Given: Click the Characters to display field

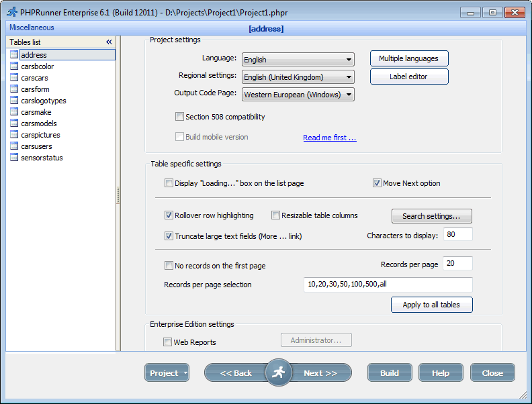Looking at the screenshot, I should click(457, 234).
